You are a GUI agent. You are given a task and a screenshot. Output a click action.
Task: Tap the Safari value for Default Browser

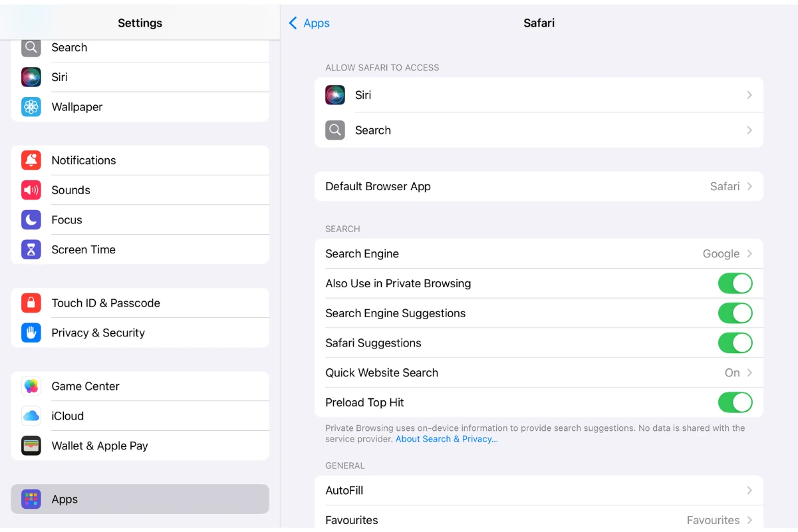point(725,187)
